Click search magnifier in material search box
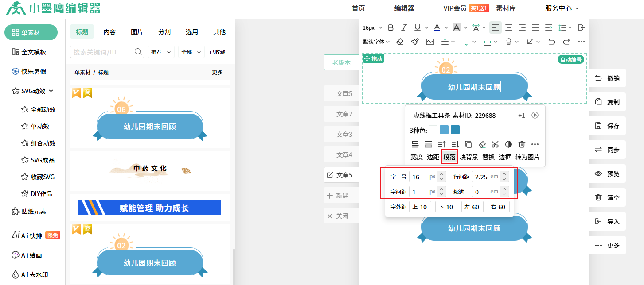Image resolution: width=644 pixels, height=285 pixels. (x=138, y=52)
